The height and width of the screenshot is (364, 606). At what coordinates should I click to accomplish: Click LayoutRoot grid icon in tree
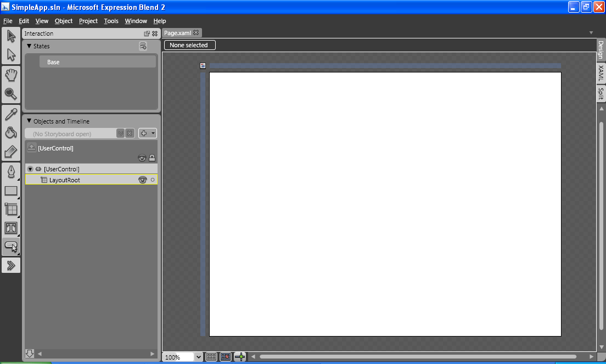[44, 180]
